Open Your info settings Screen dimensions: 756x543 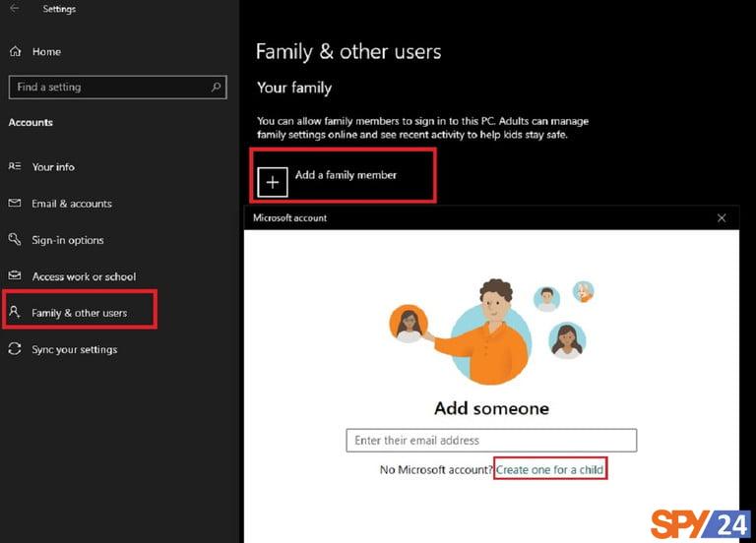[x=53, y=166]
